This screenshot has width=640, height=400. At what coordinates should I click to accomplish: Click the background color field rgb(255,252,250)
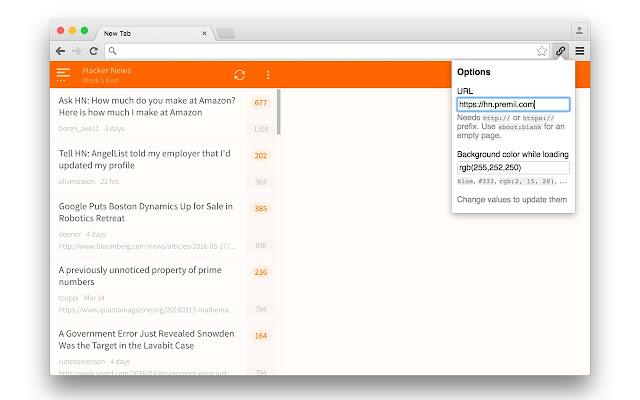pos(513,167)
